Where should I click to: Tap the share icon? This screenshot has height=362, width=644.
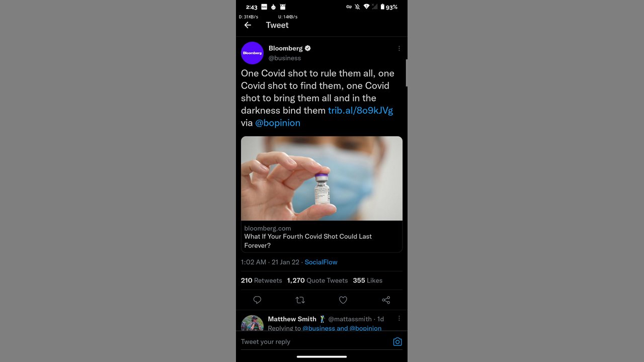(386, 300)
